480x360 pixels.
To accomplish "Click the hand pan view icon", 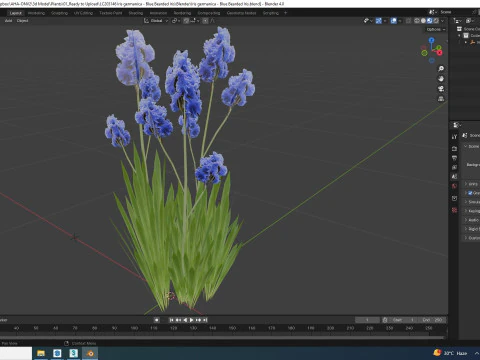I will pyautogui.click(x=441, y=79).
